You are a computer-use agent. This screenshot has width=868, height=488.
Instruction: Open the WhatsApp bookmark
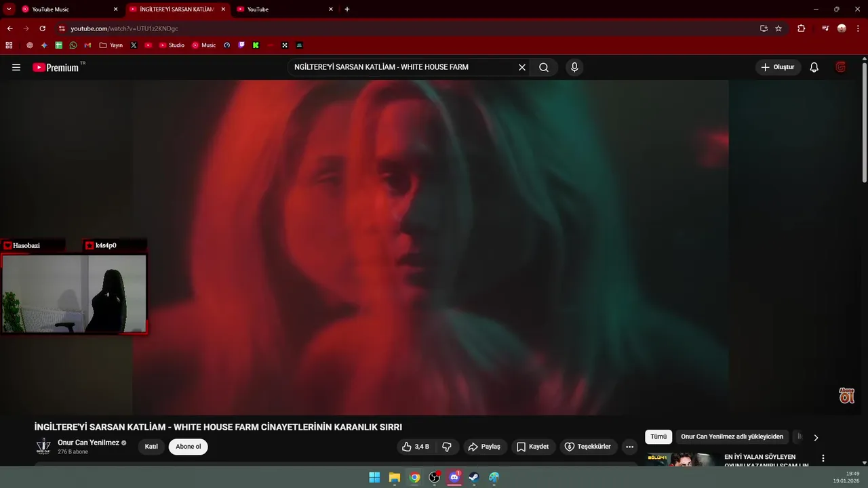point(73,45)
